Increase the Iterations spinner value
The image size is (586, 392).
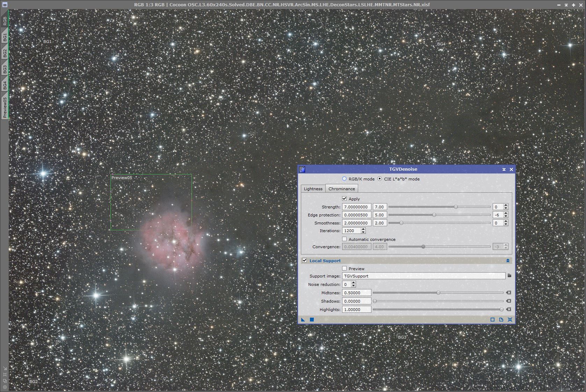pyautogui.click(x=363, y=229)
